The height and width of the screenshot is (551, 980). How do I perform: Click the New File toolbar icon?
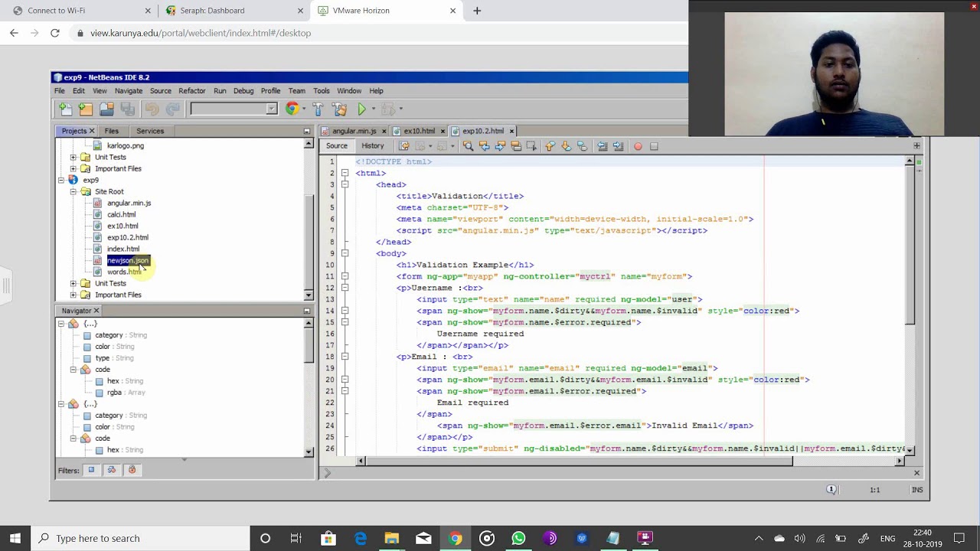[65, 109]
